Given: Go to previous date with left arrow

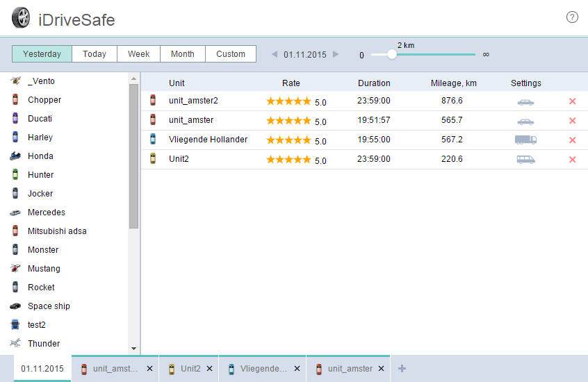Looking at the screenshot, I should (x=274, y=54).
